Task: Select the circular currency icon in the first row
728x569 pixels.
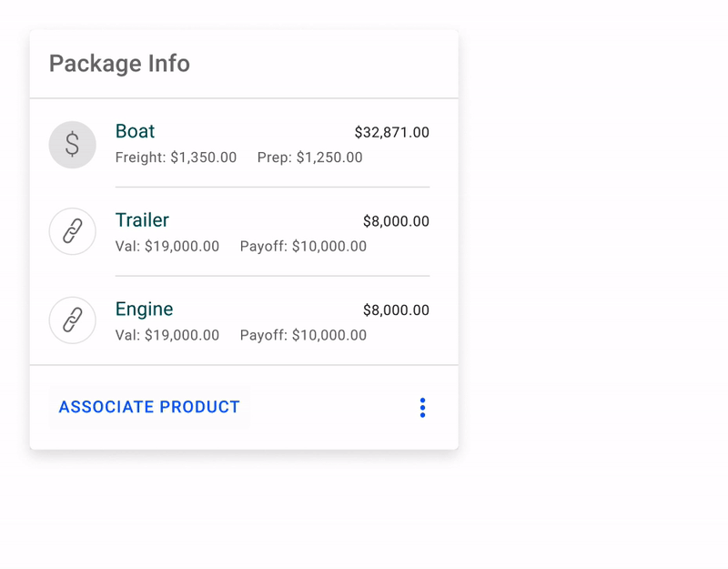Action: (72, 145)
